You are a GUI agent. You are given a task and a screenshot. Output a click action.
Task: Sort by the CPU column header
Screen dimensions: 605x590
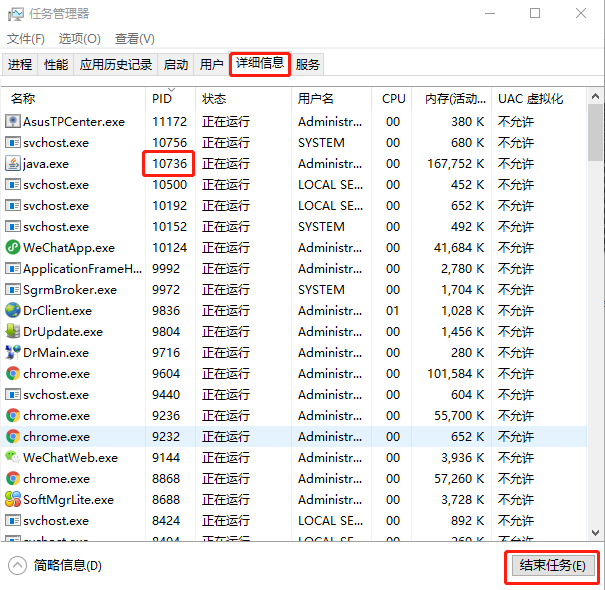pos(392,99)
